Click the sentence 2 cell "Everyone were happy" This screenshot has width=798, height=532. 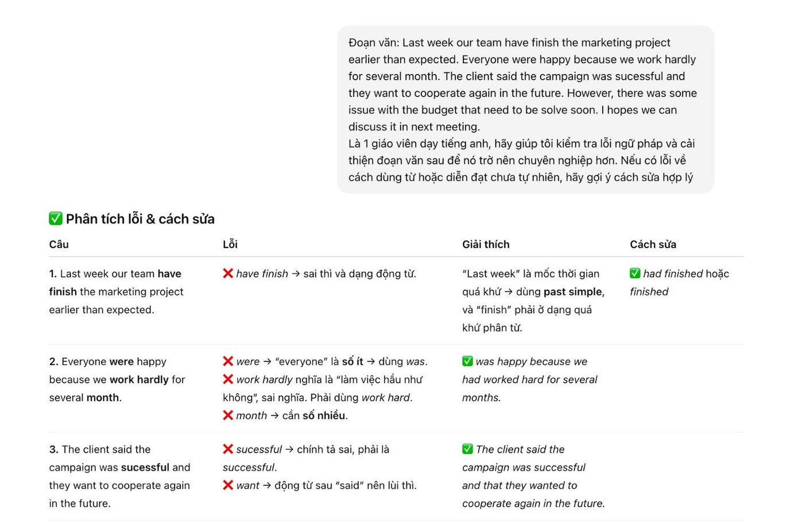click(x=117, y=379)
